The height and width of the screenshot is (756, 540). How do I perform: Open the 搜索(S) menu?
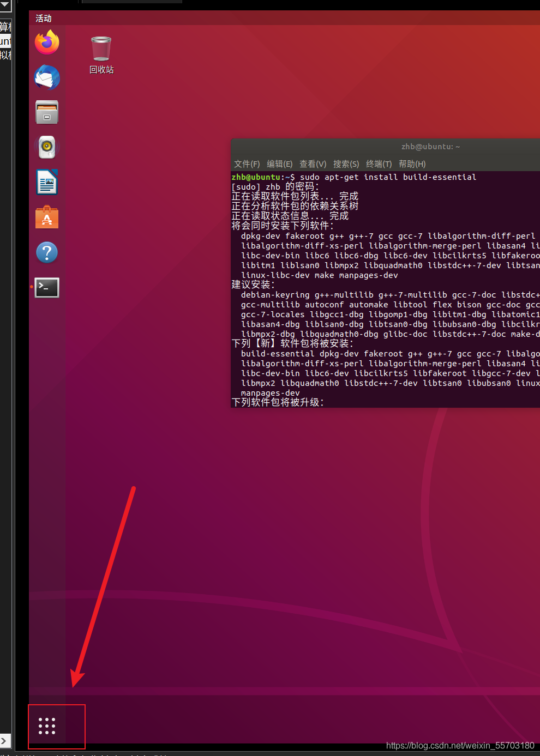(346, 164)
